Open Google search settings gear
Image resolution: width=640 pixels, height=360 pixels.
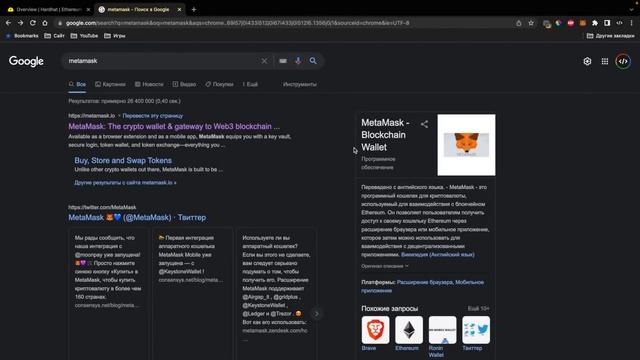pyautogui.click(x=587, y=61)
